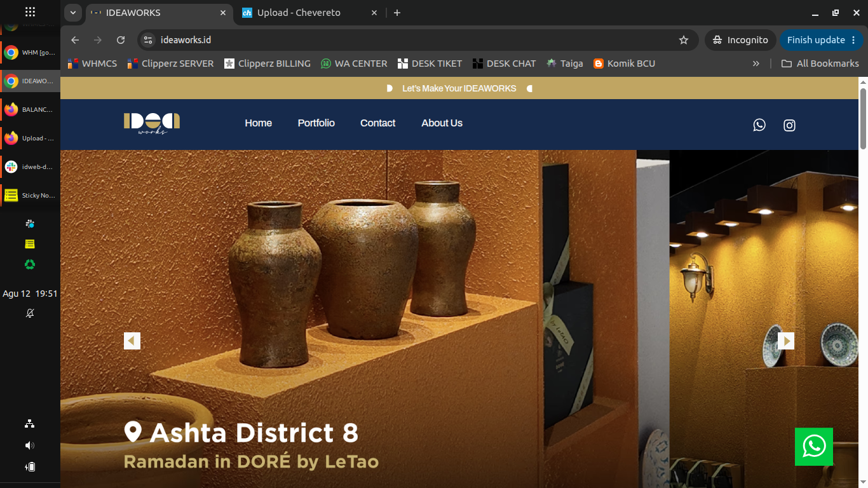Viewport: 868px width, 488px height.
Task: Click the Ashta District 8 slide title
Action: [254, 433]
